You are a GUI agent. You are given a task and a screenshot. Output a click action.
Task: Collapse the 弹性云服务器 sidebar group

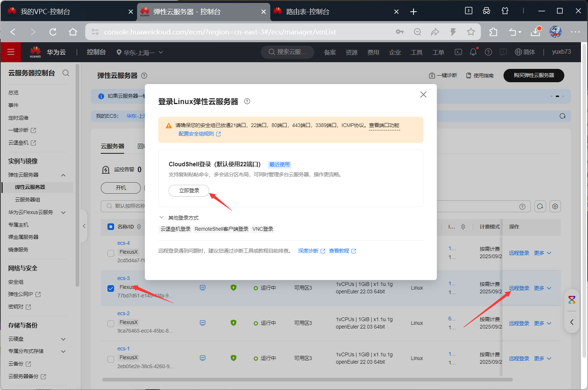tap(63, 175)
